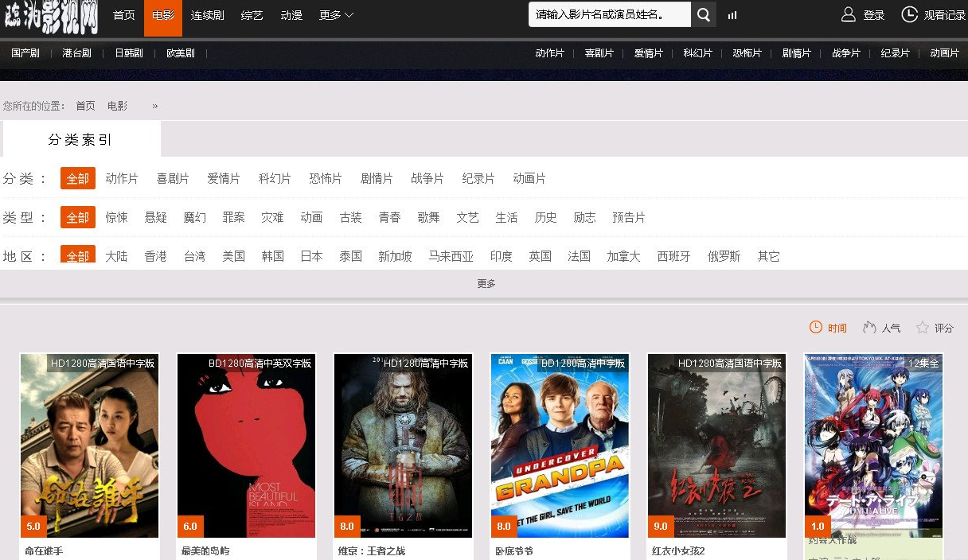
Task: Click the site logo
Action: pyautogui.click(x=50, y=17)
